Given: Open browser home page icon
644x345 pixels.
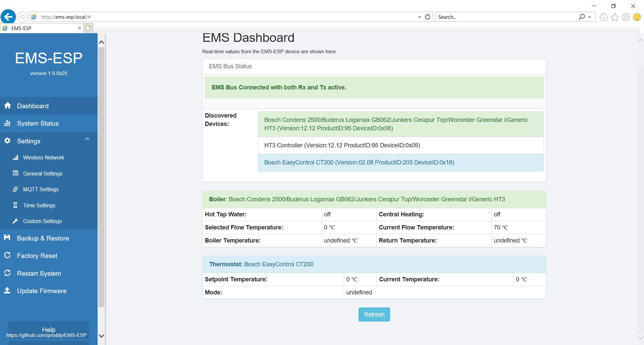Looking at the screenshot, I should (x=603, y=17).
